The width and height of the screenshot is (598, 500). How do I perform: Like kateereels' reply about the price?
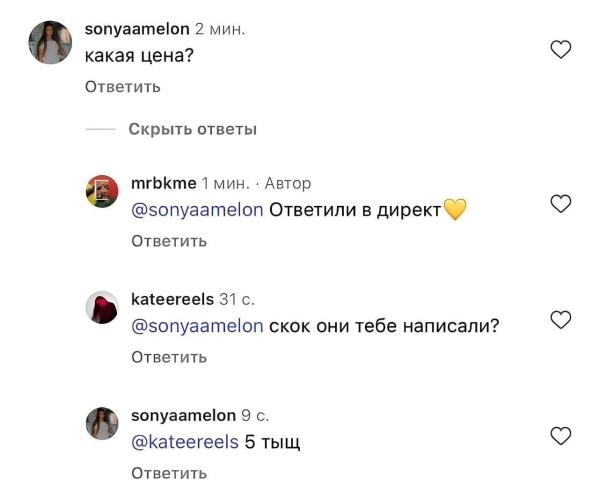pos(561,320)
